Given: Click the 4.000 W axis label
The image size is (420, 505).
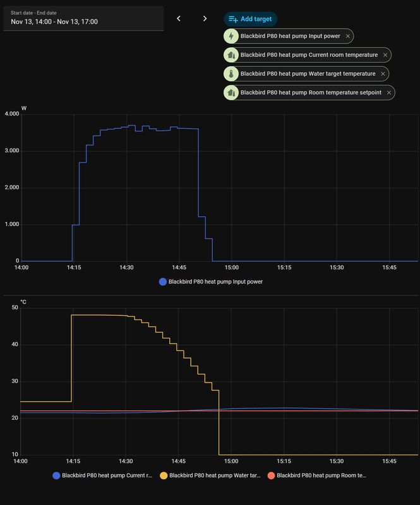Looking at the screenshot, I should tap(12, 114).
